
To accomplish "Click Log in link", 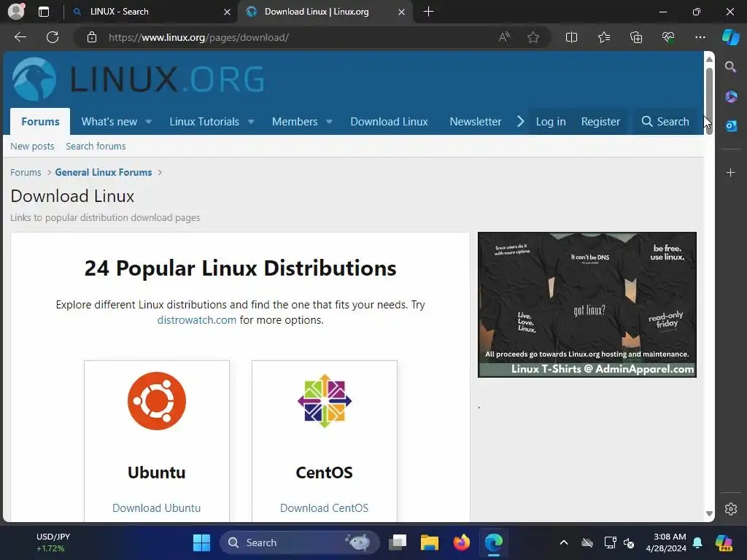I will tap(551, 122).
